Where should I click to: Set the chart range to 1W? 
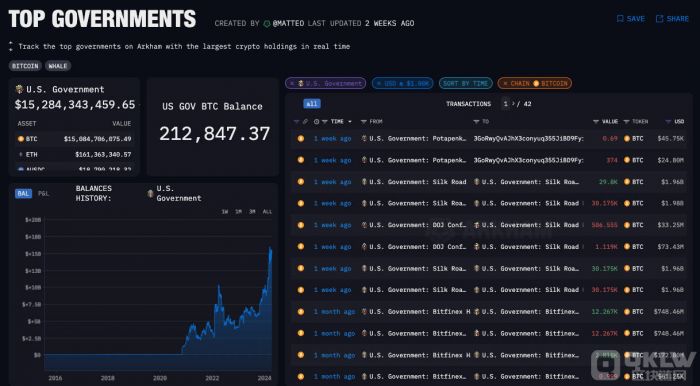[225, 212]
